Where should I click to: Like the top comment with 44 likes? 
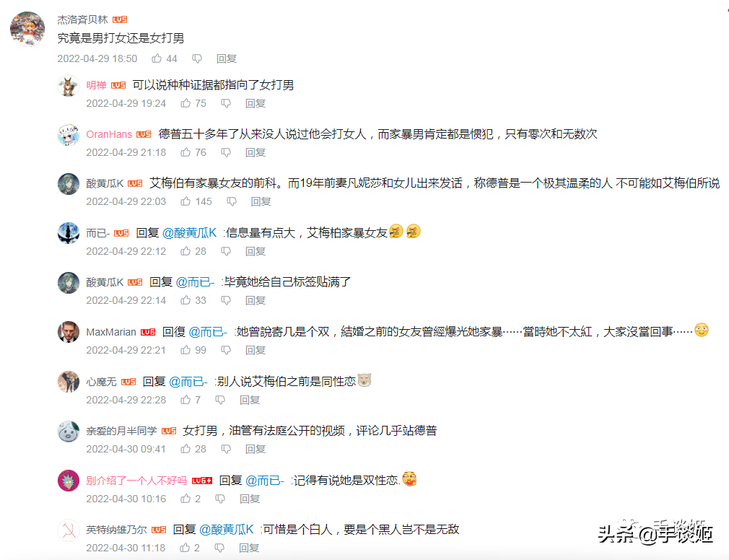157,58
